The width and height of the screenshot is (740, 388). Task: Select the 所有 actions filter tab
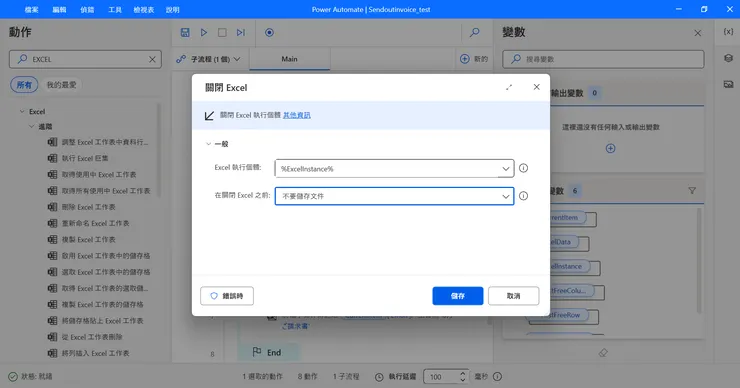[x=24, y=85]
